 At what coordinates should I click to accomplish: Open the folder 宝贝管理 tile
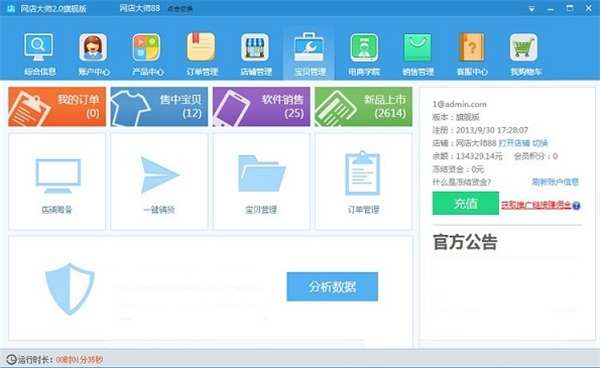click(x=261, y=182)
